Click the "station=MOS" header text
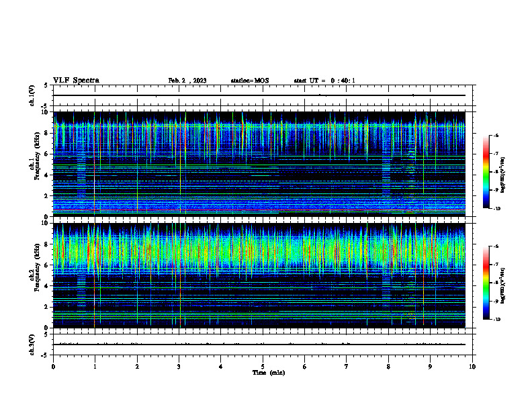The height and width of the screenshot is (411, 532). click(250, 81)
